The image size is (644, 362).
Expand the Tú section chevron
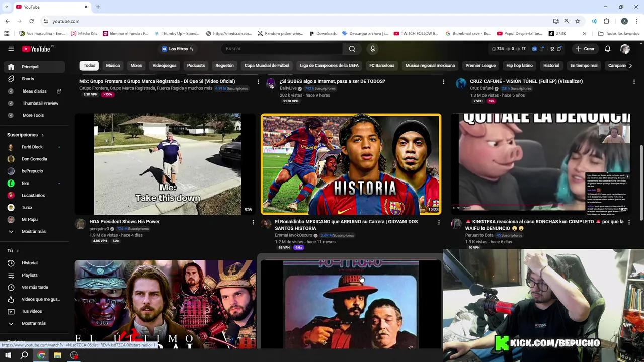[x=18, y=251]
